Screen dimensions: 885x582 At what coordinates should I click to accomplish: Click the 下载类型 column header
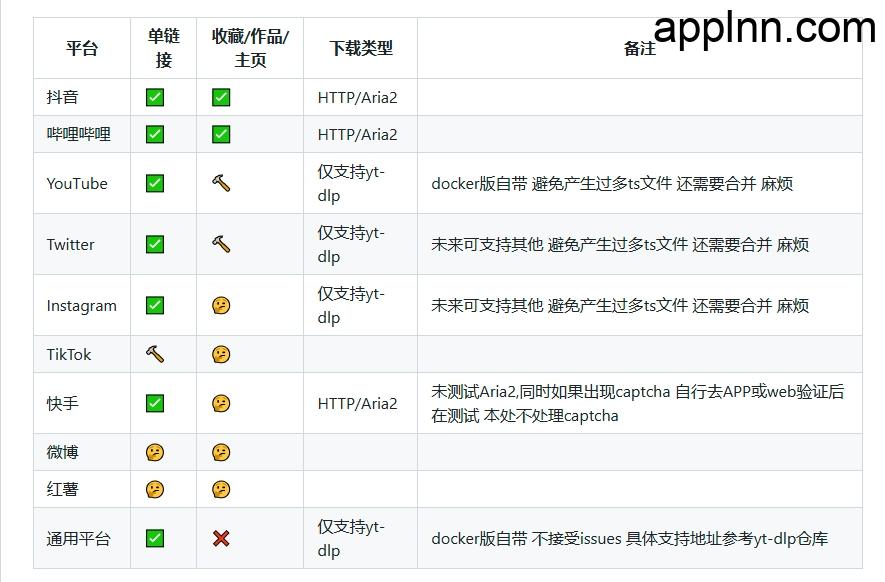pos(361,48)
